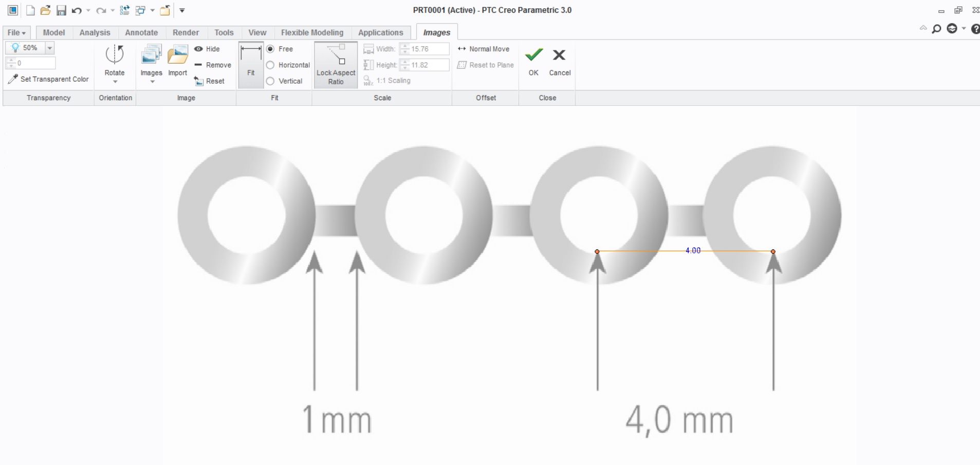Viewport: 980px width, 465px height.
Task: Open the Analysis tab
Action: coord(95,32)
